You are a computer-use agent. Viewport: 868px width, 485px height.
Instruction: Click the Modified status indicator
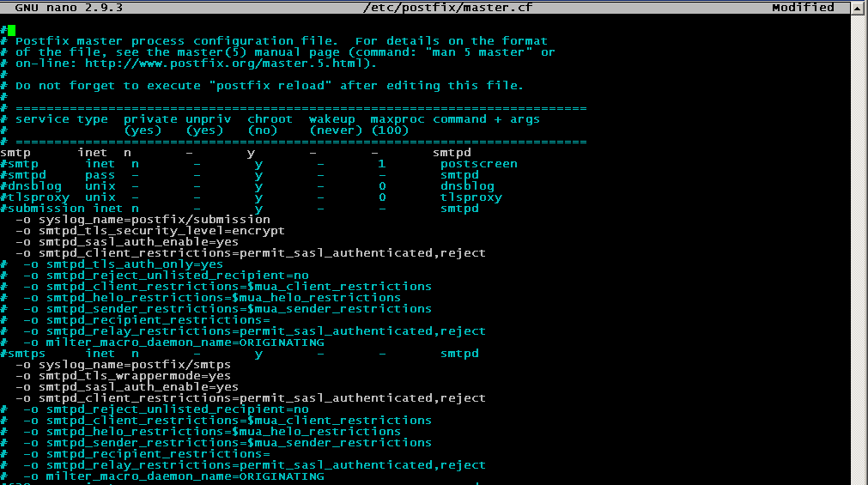tap(803, 7)
